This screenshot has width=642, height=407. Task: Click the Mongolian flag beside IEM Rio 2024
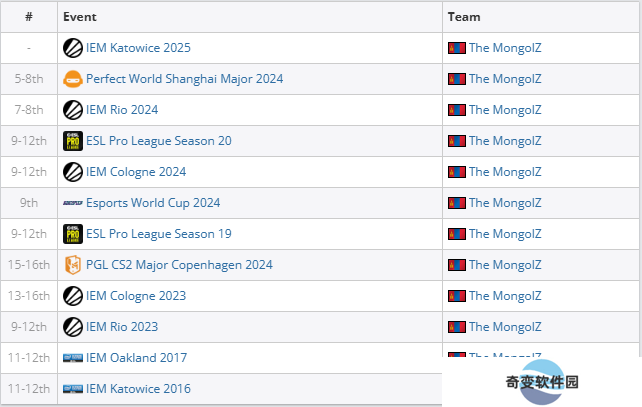pyautogui.click(x=457, y=110)
